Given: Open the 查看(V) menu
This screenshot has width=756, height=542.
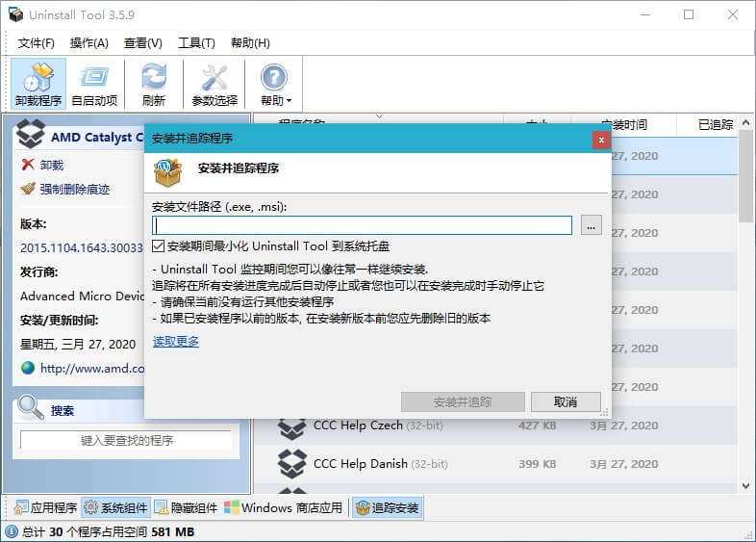Looking at the screenshot, I should 143,43.
